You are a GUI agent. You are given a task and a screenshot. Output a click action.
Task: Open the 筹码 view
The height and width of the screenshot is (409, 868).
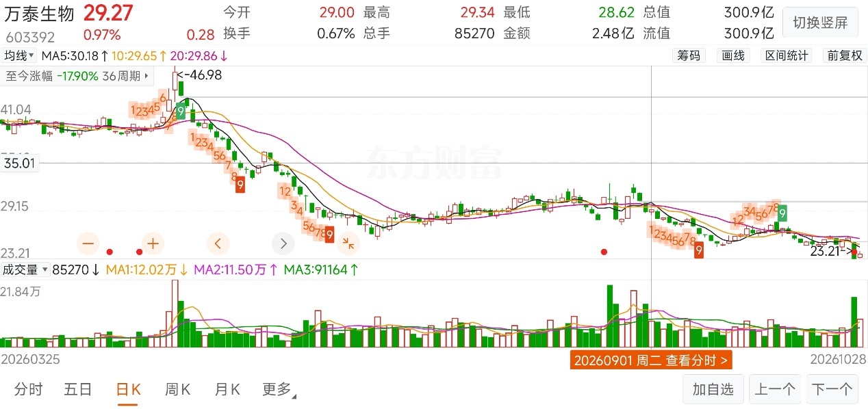tap(689, 55)
